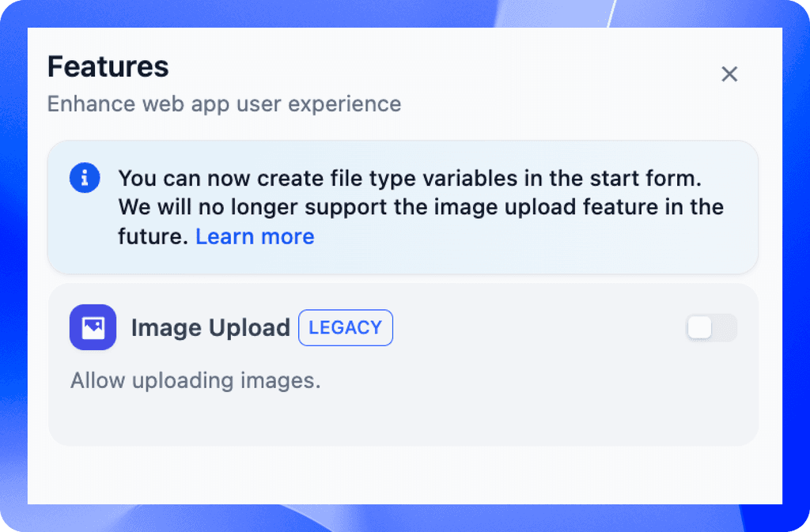Click the Image Upload title text
Image resolution: width=810 pixels, height=532 pixels.
pyautogui.click(x=210, y=327)
